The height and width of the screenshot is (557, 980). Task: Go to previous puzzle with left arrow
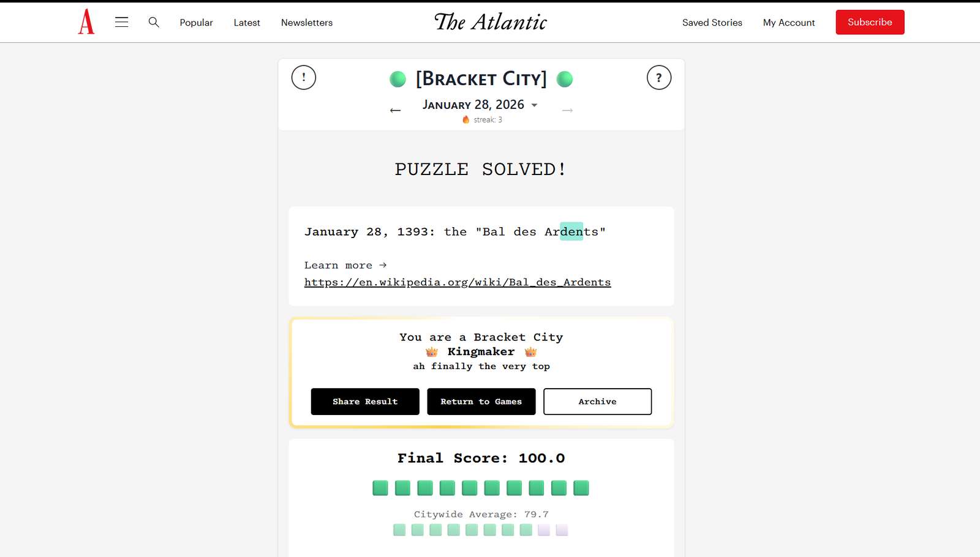pyautogui.click(x=396, y=110)
